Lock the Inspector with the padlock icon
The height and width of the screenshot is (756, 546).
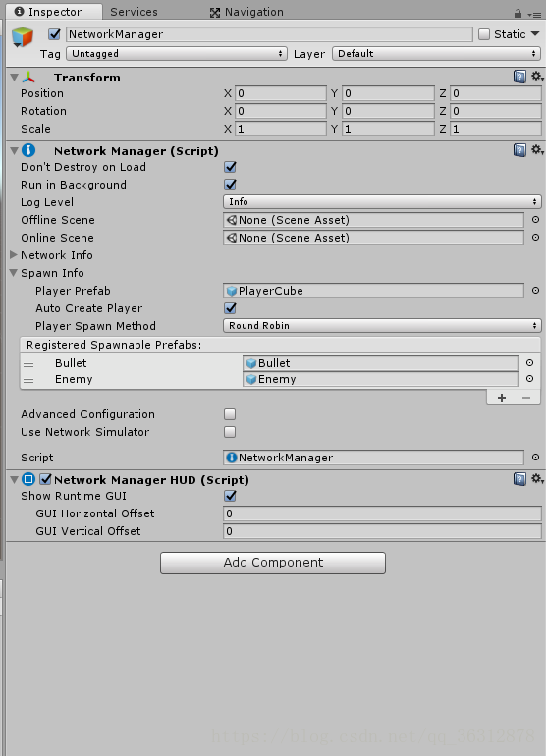pyautogui.click(x=519, y=14)
